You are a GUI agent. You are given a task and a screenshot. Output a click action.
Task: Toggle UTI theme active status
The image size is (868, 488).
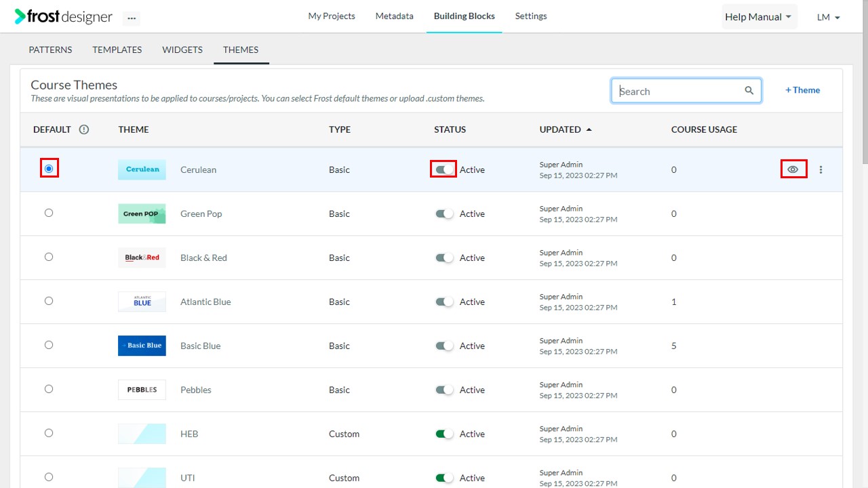point(444,478)
